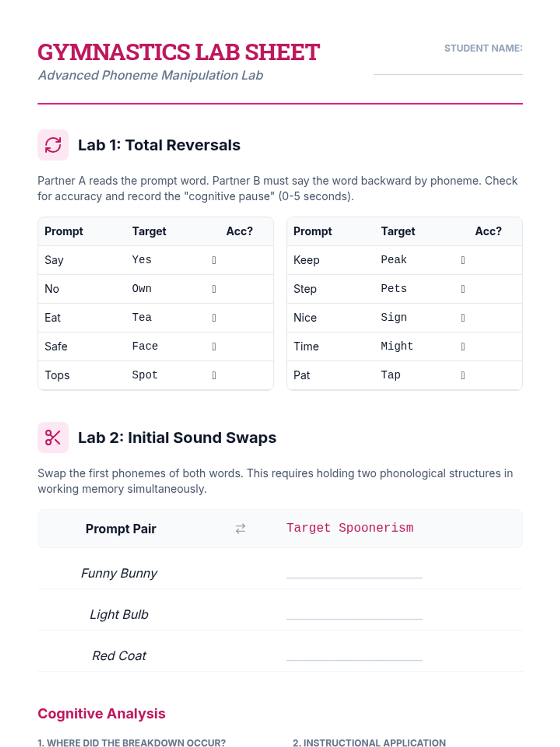Check the accuracy box for Say
This screenshot has height=747, width=560.
click(x=214, y=260)
